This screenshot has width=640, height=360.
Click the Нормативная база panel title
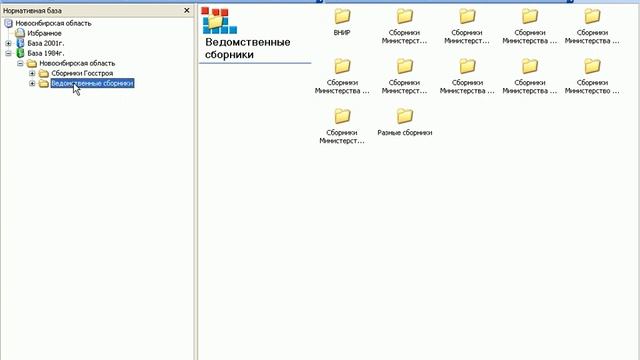pyautogui.click(x=32, y=11)
